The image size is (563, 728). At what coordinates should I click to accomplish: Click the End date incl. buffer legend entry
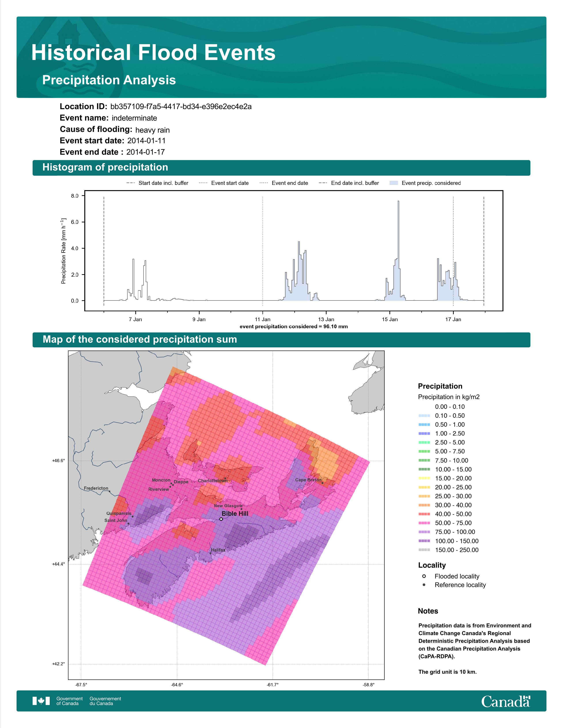click(349, 183)
